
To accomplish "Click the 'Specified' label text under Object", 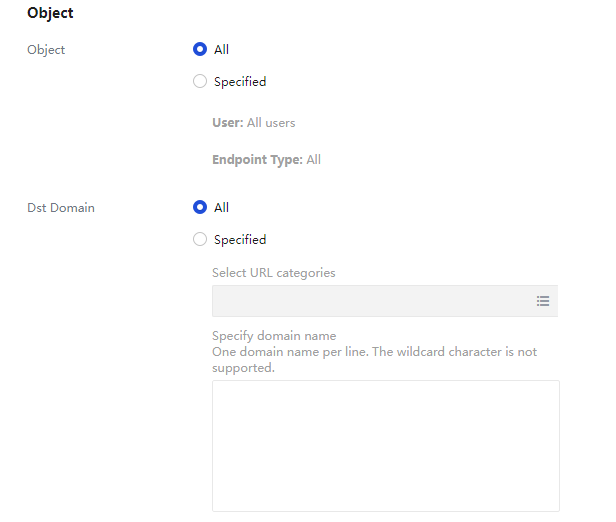I will (240, 82).
